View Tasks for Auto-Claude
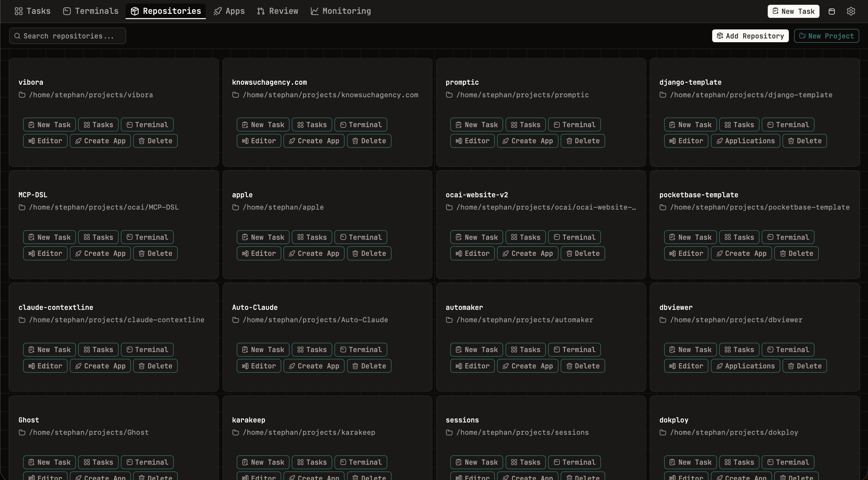Screen dimensions: 868x480 click(312, 350)
